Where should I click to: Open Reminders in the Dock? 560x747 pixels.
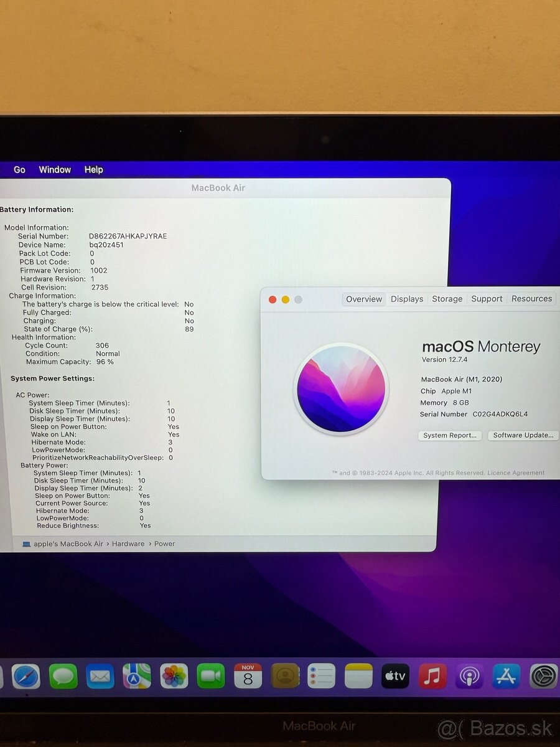point(322,675)
